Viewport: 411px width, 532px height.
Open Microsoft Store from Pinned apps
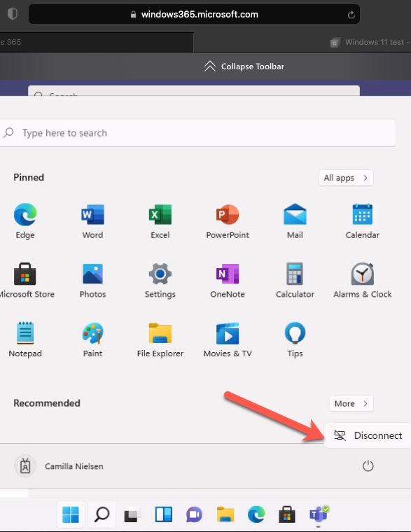(x=26, y=280)
